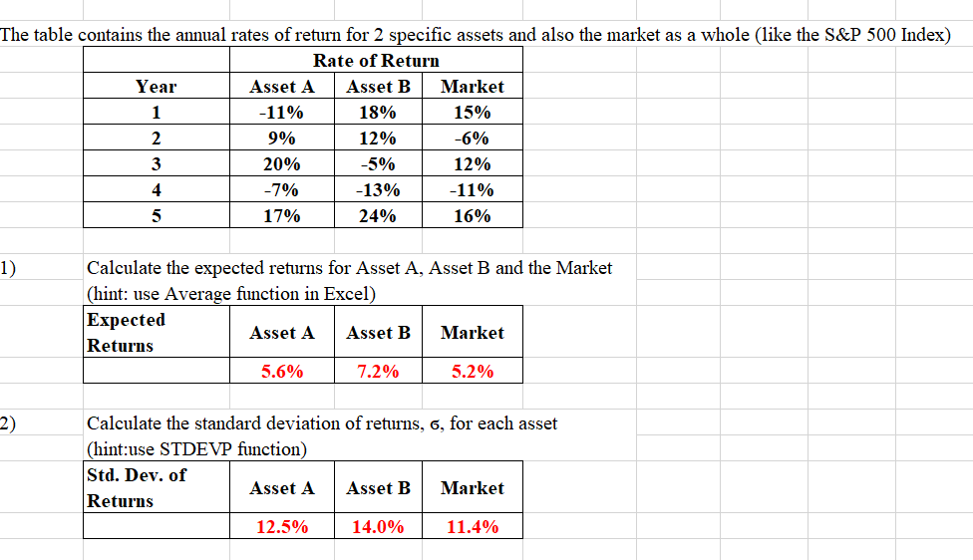This screenshot has height=560, width=973.
Task: Click the Market return for Year 2
Action: click(x=472, y=139)
